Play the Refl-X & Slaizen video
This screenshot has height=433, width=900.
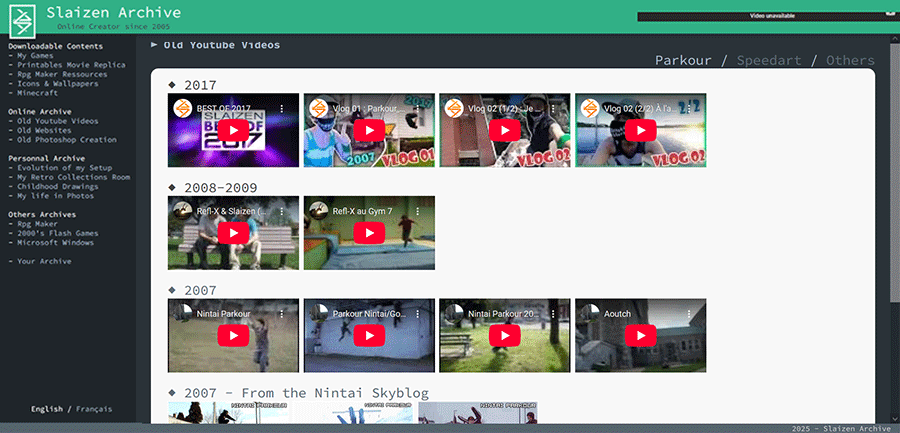233,233
